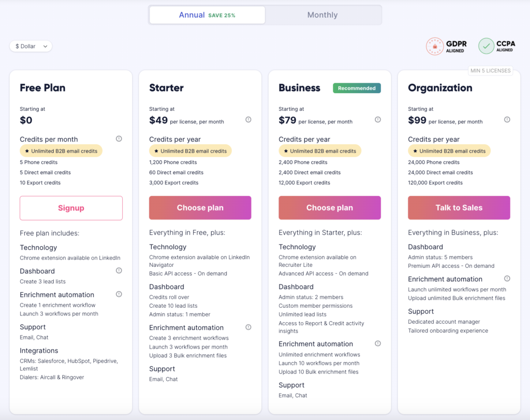Open the Dollar currency dropdown

coord(31,47)
